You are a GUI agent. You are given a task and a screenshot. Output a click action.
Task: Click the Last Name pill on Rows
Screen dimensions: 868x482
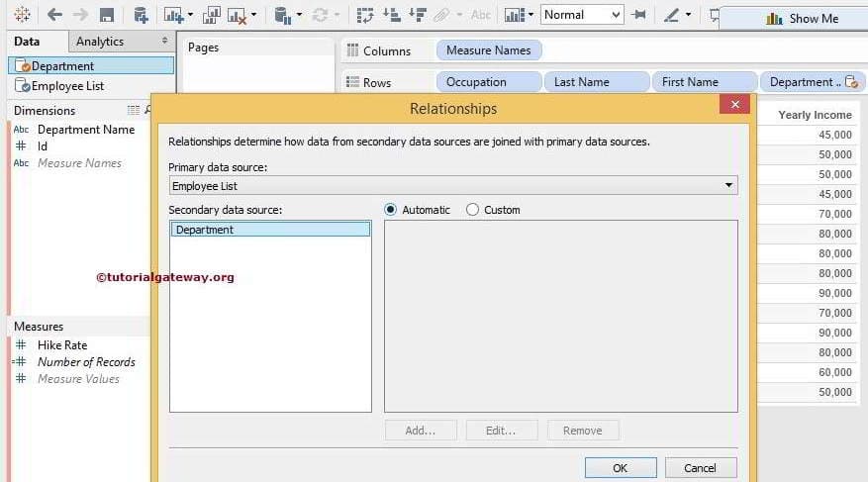tap(596, 82)
